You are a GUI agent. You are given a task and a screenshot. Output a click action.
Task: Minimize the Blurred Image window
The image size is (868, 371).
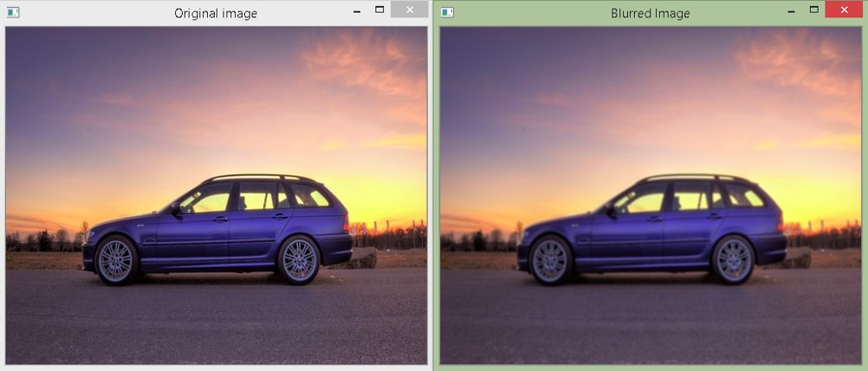[792, 10]
